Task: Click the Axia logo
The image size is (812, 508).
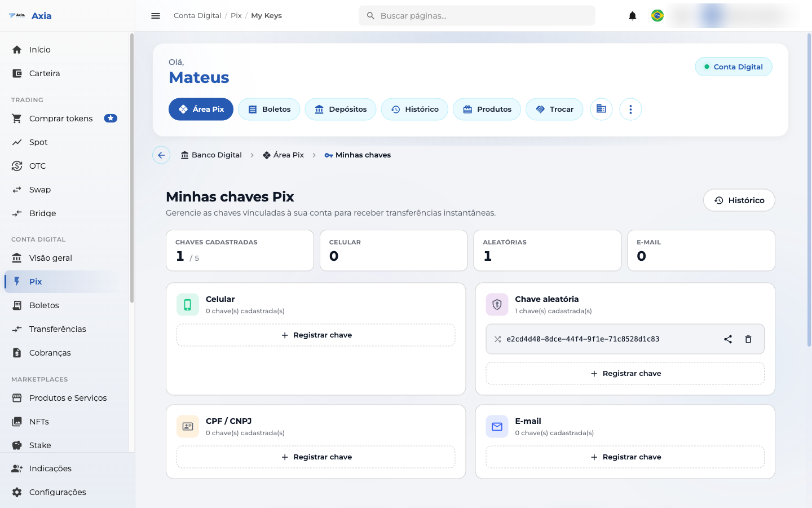Action: pos(30,16)
